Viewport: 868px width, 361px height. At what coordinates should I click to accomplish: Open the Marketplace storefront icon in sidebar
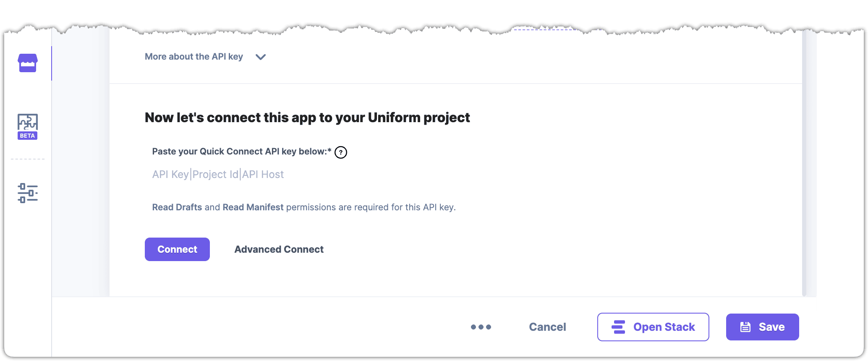click(x=28, y=63)
